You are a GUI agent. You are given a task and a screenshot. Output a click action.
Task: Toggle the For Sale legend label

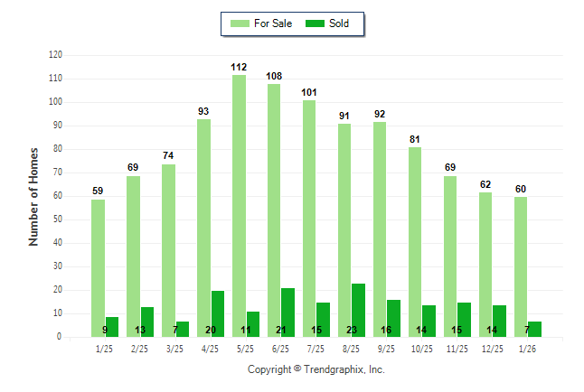coord(275,23)
